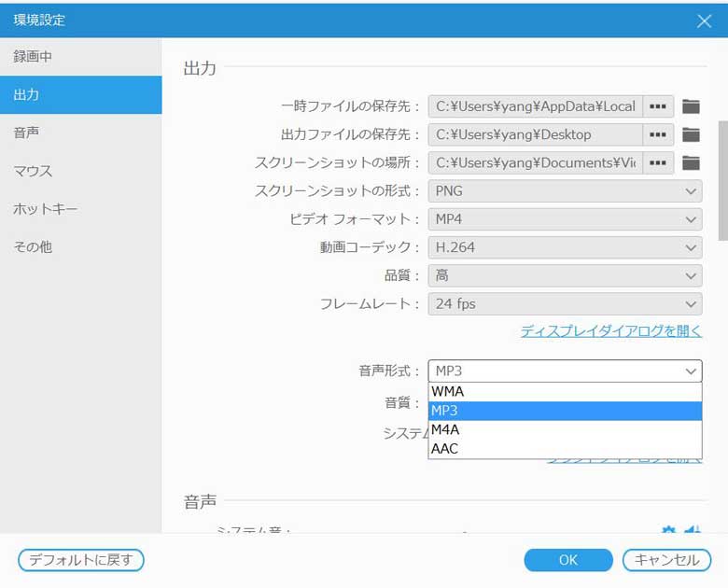
Task: Switch to 音声 settings tab
Action: pos(81,133)
